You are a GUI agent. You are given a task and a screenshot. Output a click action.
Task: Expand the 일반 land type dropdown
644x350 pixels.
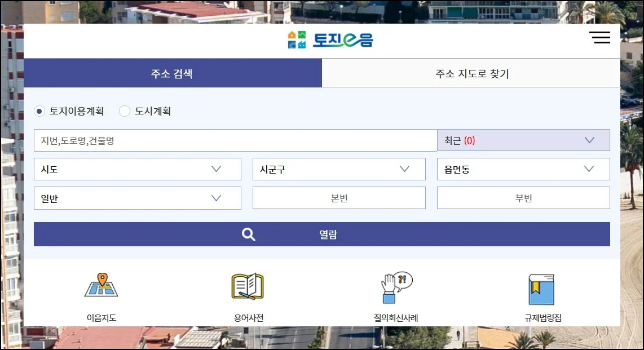pyautogui.click(x=138, y=198)
